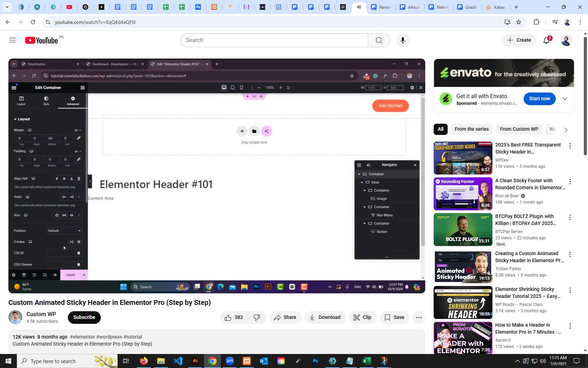588x368 pixels.
Task: Switch to the Panora browser tab
Action: point(381,7)
